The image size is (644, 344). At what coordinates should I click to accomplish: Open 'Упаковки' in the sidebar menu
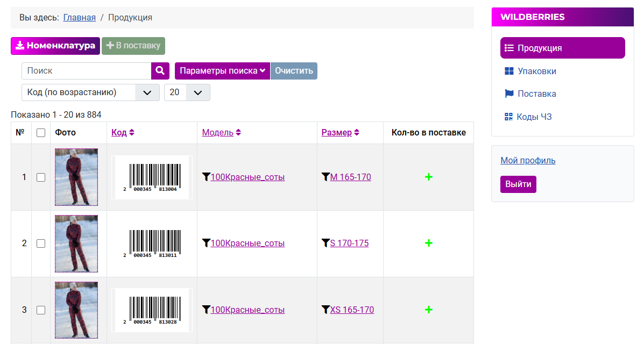[536, 71]
